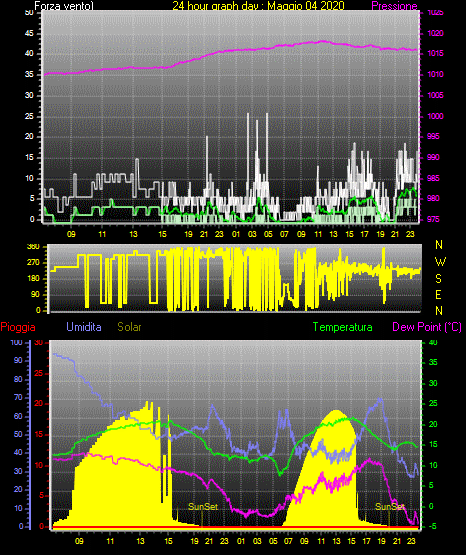Click the Temperatura legend label
Viewport: 466px width, 555px height.
pos(343,327)
